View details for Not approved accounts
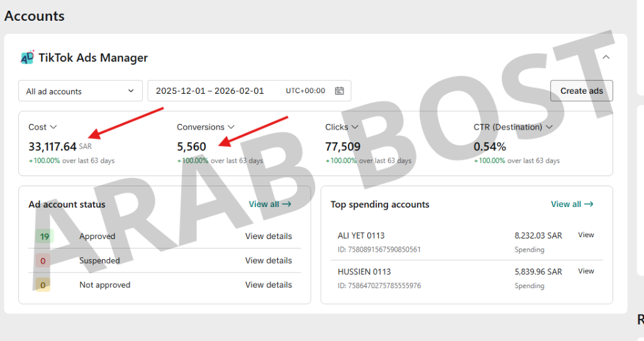This screenshot has height=341, width=644. [x=269, y=285]
